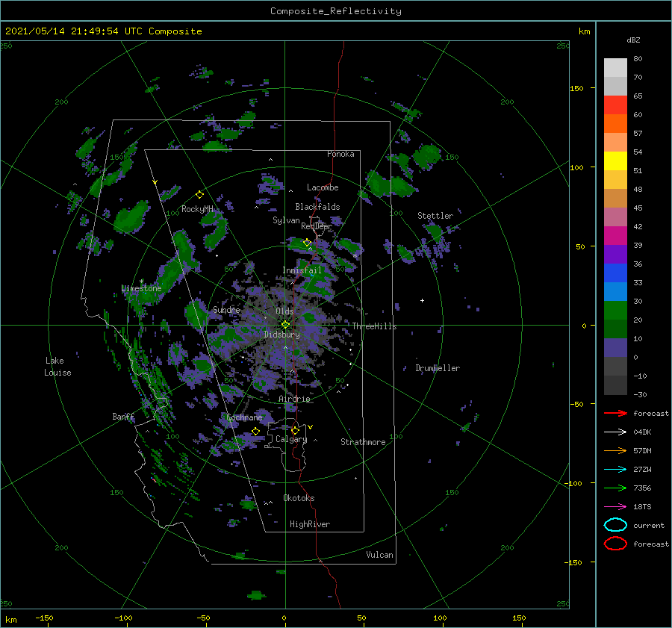Click the red 65 dBZ color swatch

tap(615, 105)
